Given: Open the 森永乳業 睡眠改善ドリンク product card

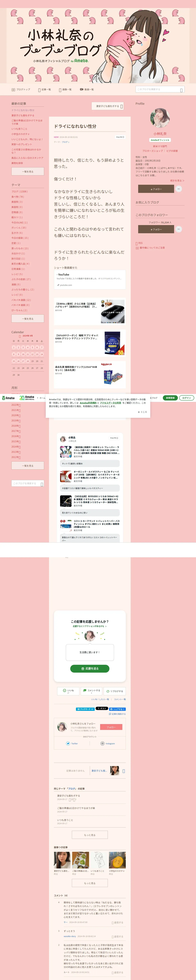Looking at the screenshot, I should (90, 374).
